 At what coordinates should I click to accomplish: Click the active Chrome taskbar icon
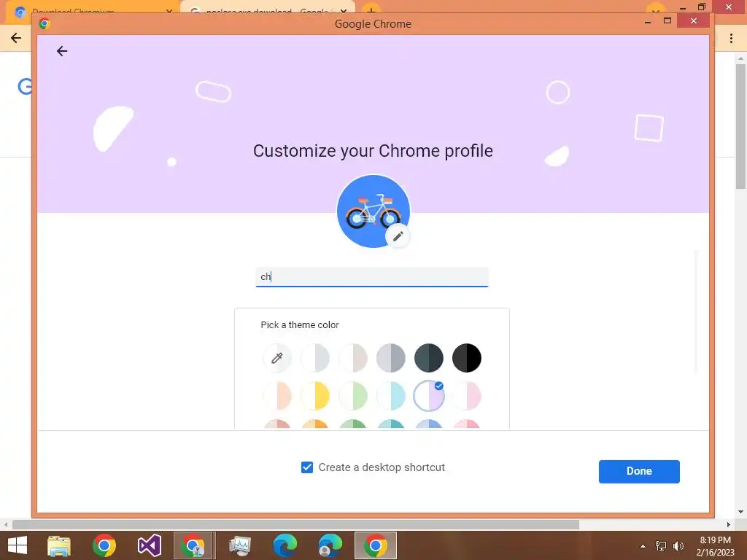coord(376,545)
